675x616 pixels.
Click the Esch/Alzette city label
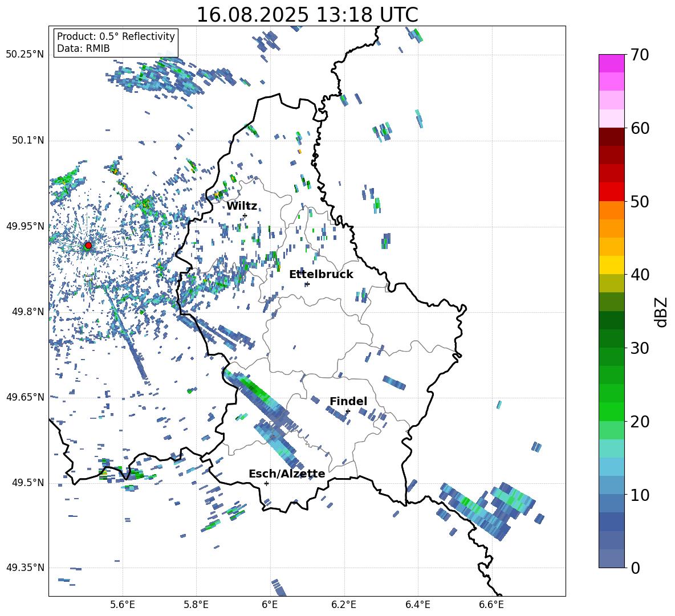click(x=287, y=474)
